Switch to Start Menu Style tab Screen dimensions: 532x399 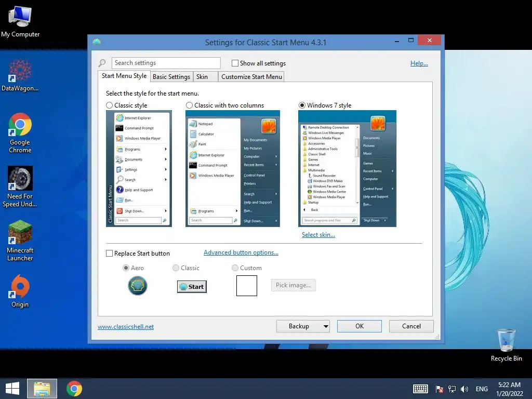[124, 76]
